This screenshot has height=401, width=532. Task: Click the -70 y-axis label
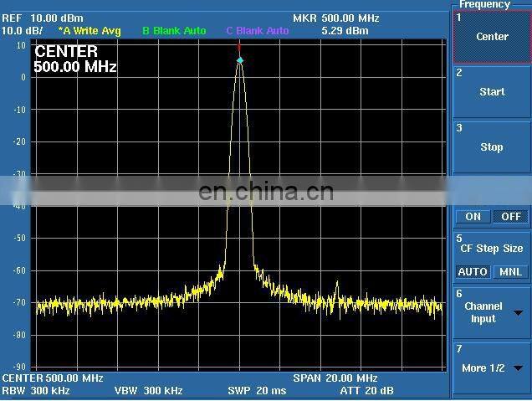pos(19,302)
